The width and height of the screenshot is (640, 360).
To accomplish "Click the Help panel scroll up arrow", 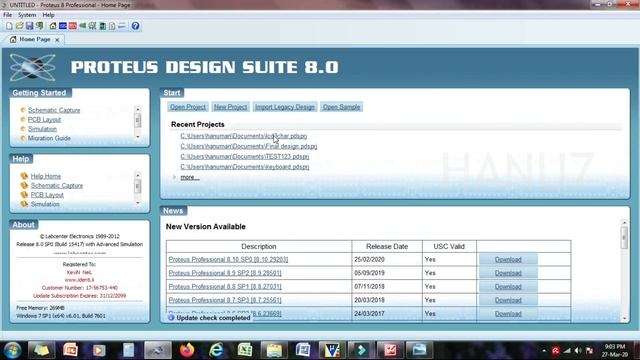I will click(x=138, y=175).
